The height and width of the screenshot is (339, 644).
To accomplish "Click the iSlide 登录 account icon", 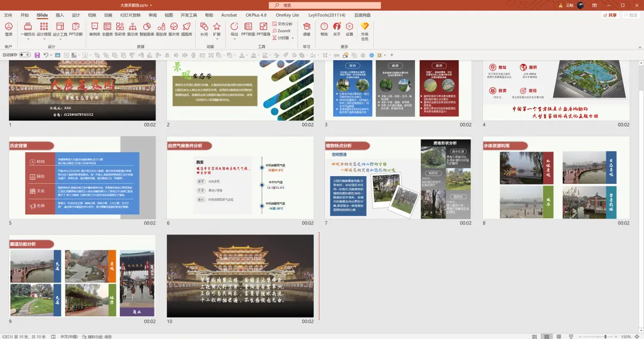I will [8, 29].
